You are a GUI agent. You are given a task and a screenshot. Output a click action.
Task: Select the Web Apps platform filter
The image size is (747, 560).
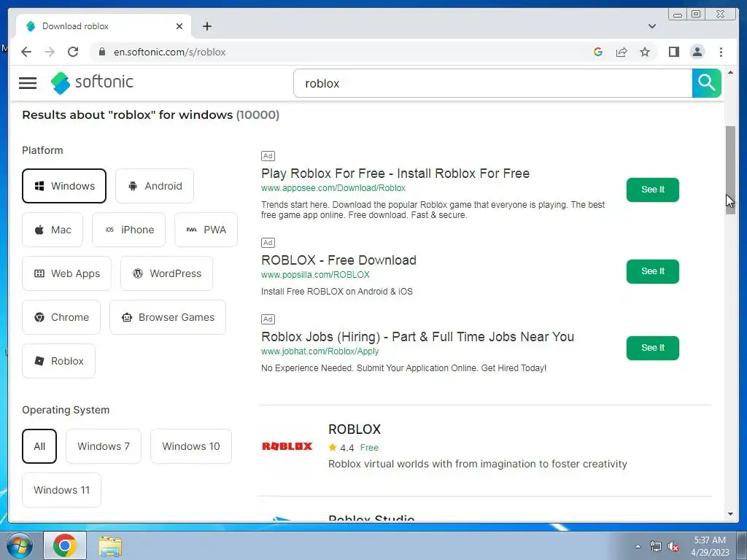click(x=66, y=273)
